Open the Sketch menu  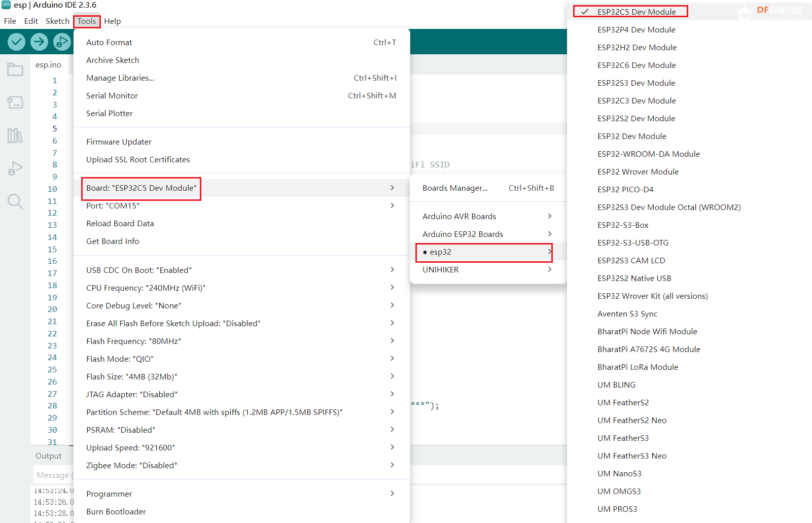pyautogui.click(x=57, y=21)
